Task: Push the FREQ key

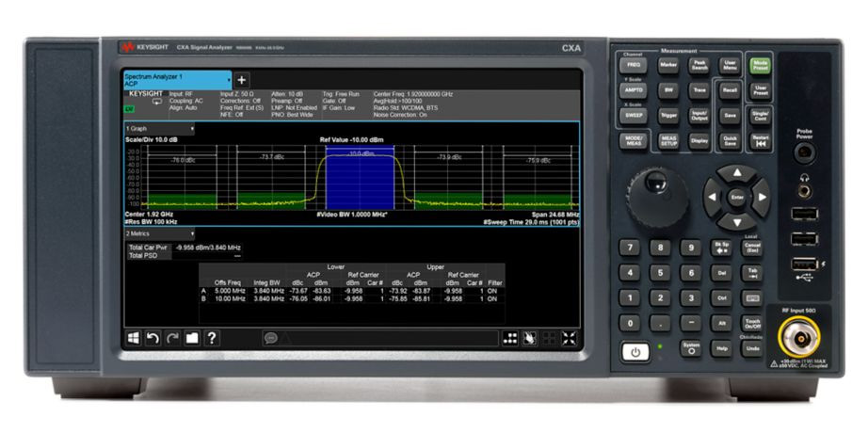Action: point(633,65)
